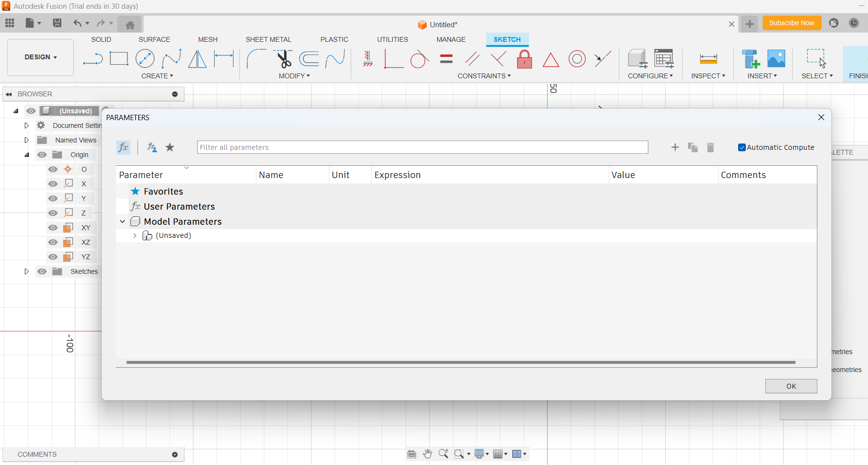
Task: Open the INSPECT dropdown menu
Action: tap(708, 76)
